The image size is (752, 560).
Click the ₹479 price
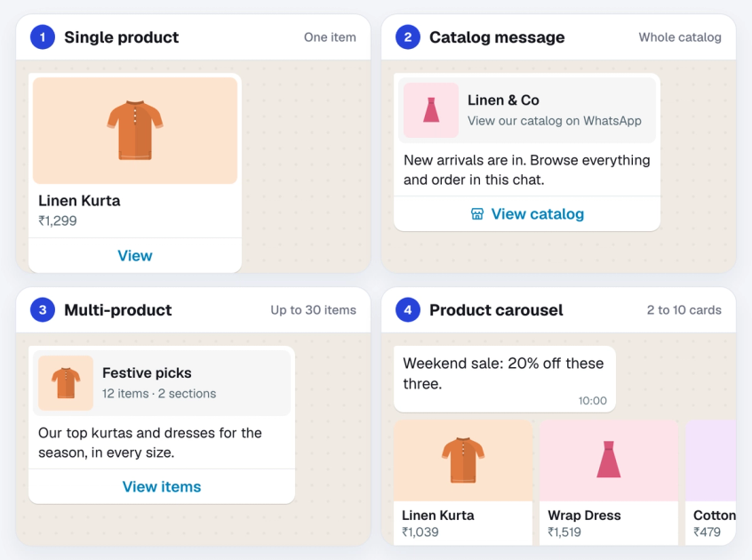[x=707, y=532]
